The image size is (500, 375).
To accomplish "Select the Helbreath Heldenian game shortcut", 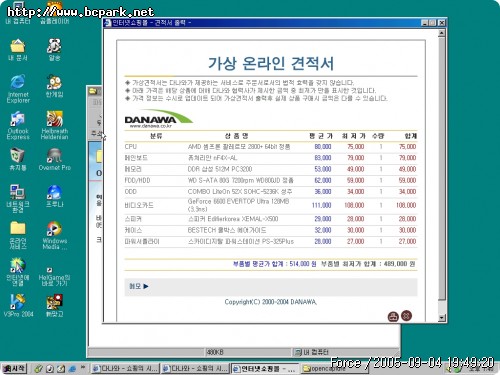I will point(54,126).
